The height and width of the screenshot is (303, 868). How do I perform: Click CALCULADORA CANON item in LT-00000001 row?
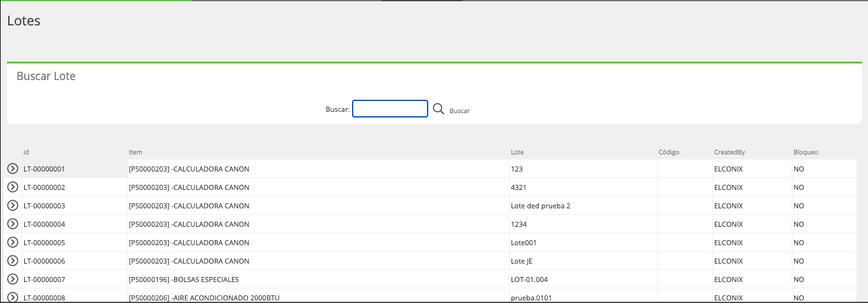click(189, 169)
